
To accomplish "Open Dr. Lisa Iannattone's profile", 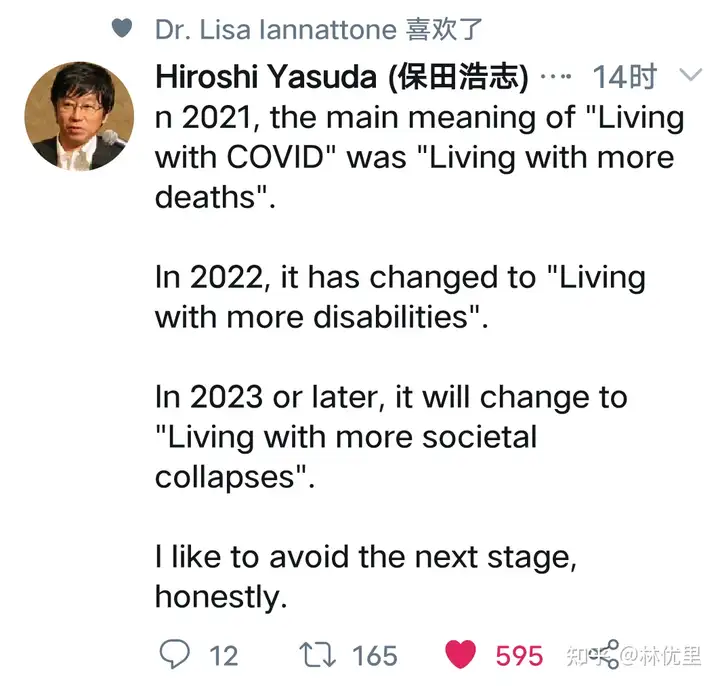I will (x=275, y=30).
